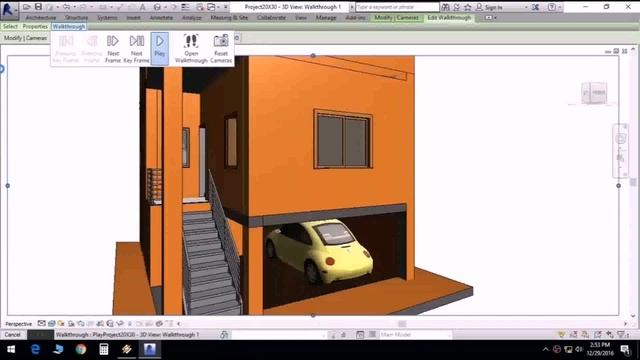
Task: Open the Action Center notification icon
Action: click(625, 349)
